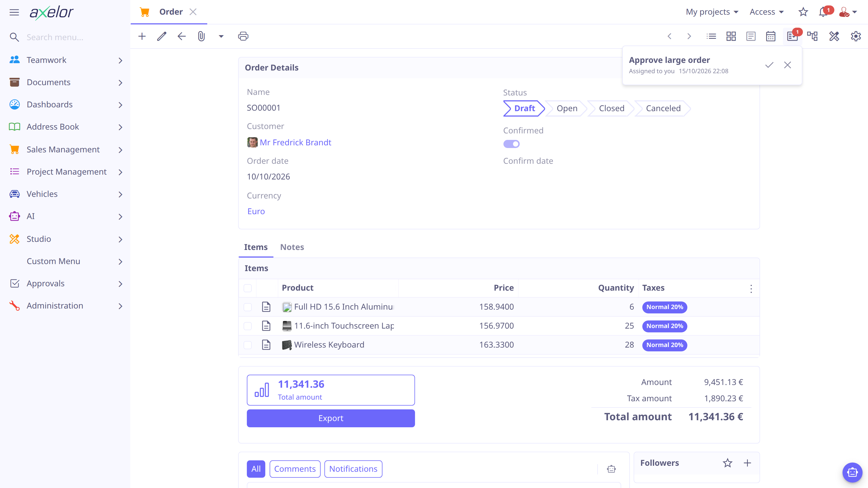Screen dimensions: 868x488
Task: Switch to cards grid view icon
Action: coord(731,36)
